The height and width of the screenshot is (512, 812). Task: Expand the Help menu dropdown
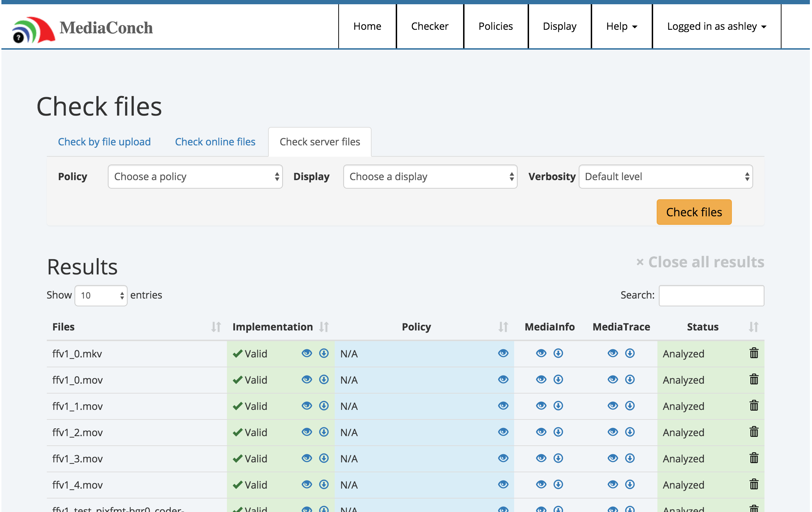point(622,26)
